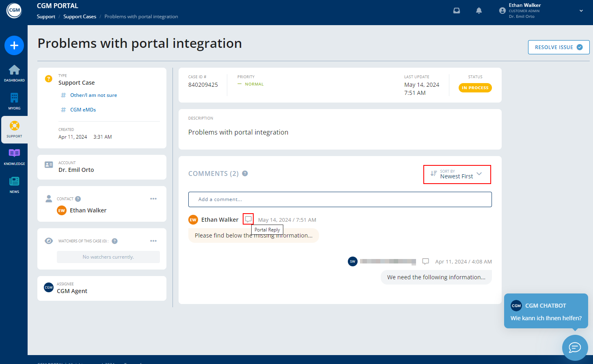593x364 pixels.
Task: Show help for Watchers of this case
Action: point(114,241)
